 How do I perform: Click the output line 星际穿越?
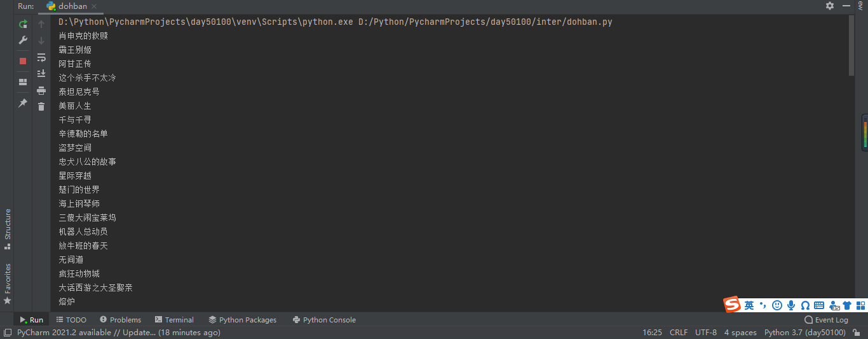point(75,176)
